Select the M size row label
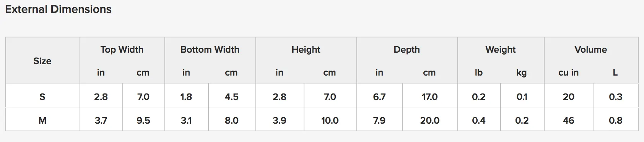The image size is (644, 142). coord(42,121)
